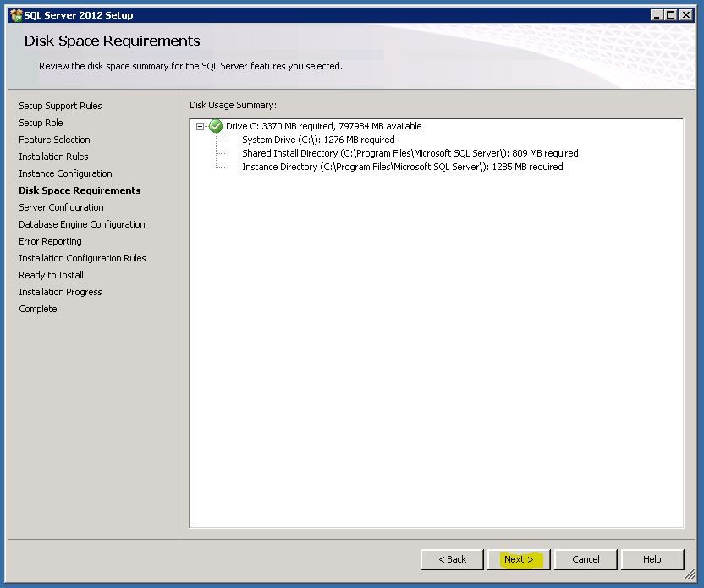704x588 pixels.
Task: Click the Next button
Action: (x=519, y=559)
